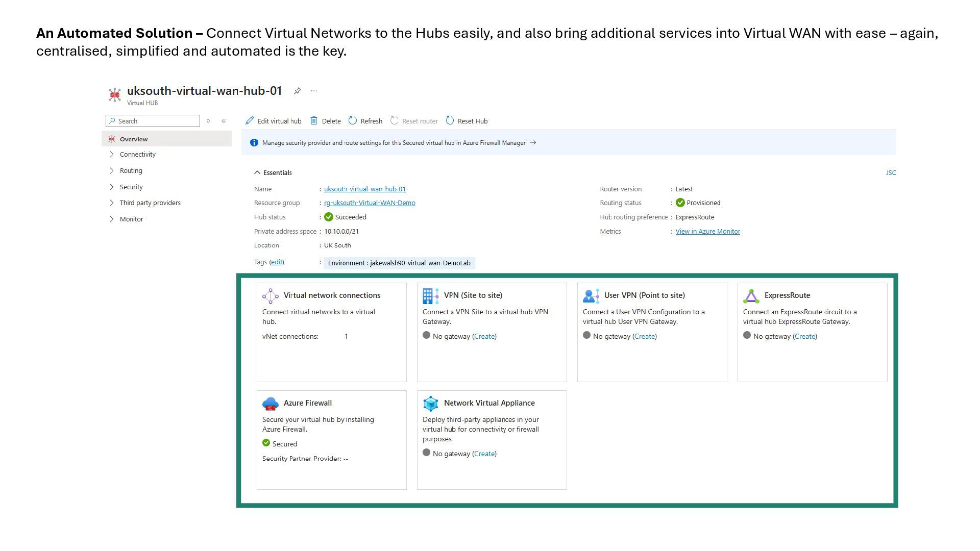Viewport: 980px width, 551px height.
Task: Collapse the Essentials section
Action: click(x=257, y=172)
